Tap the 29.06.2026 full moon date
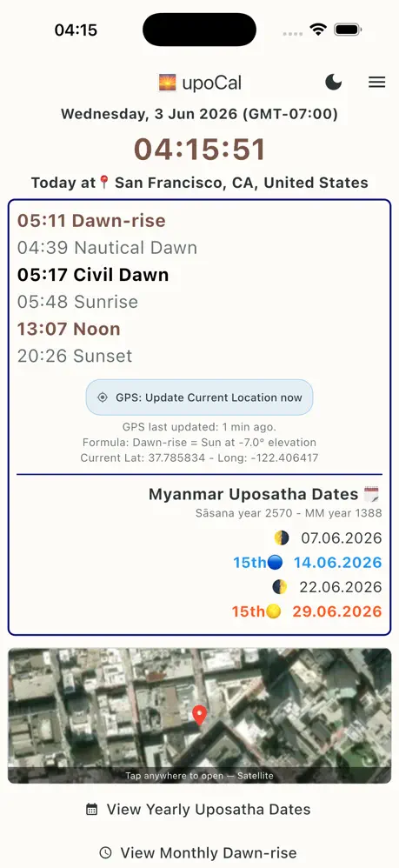 [x=337, y=611]
